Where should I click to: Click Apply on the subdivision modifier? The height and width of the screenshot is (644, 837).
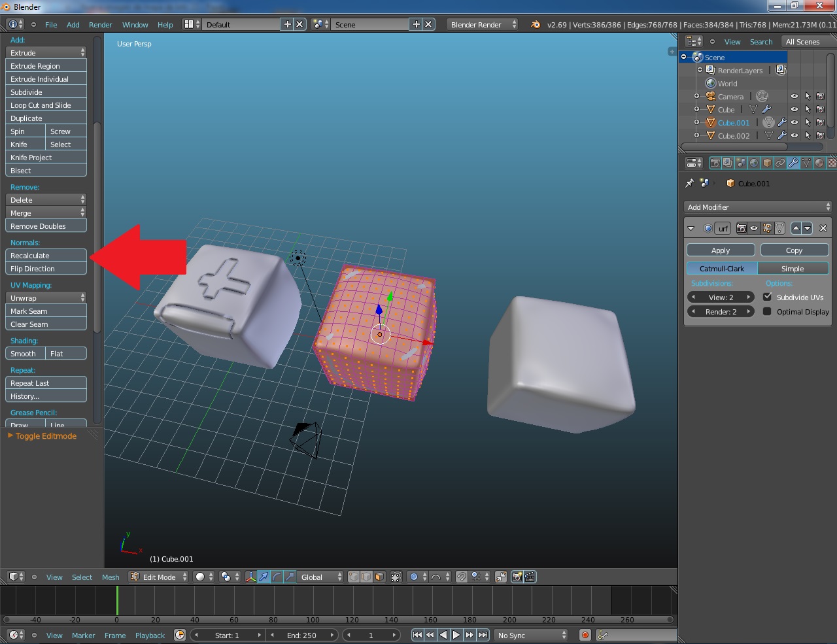click(x=721, y=250)
